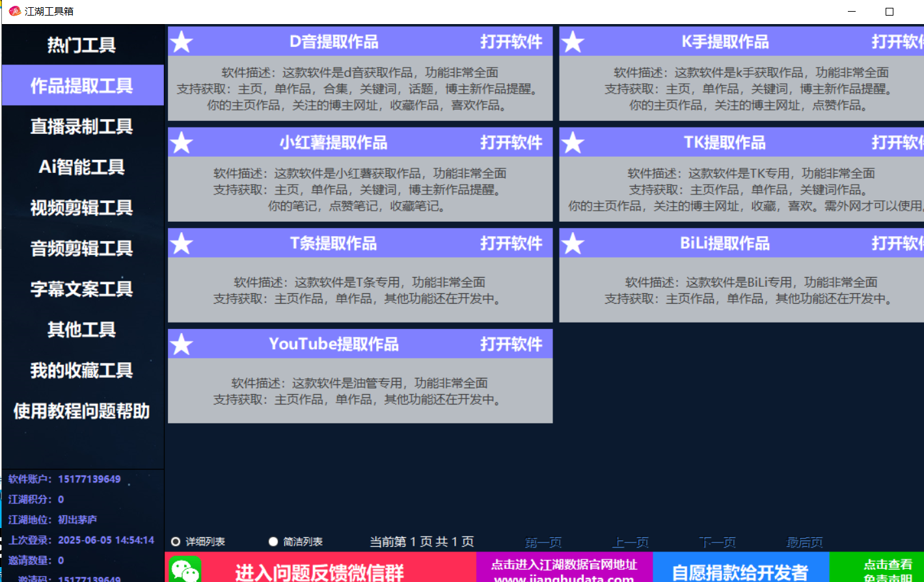The image size is (924, 582).
Task: Click the 邀请数量 value
Action: (61, 560)
